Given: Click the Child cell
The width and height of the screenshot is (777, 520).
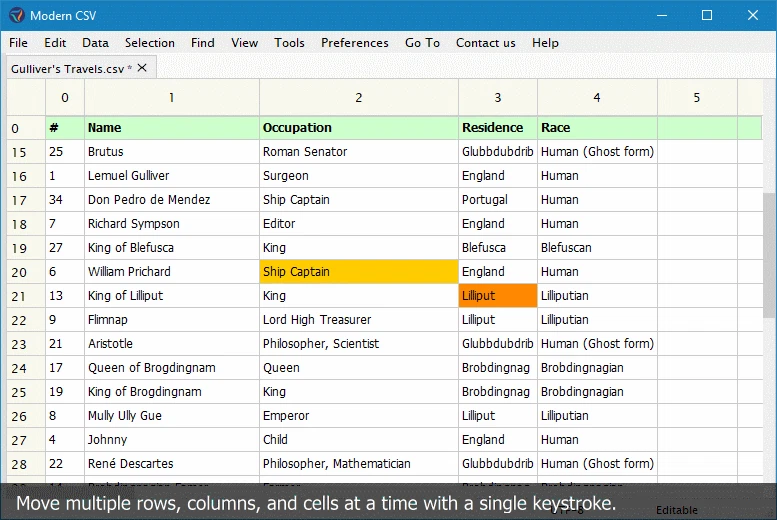Looking at the screenshot, I should (x=359, y=440).
